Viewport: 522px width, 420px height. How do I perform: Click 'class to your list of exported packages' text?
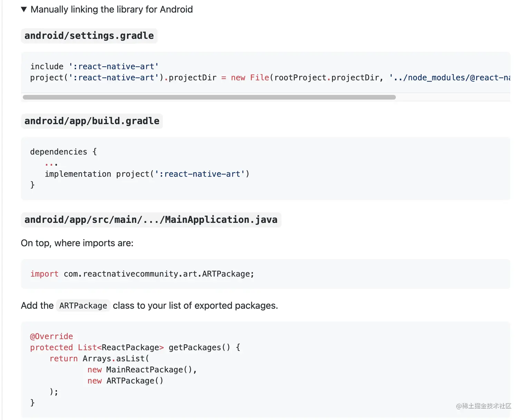(x=195, y=306)
